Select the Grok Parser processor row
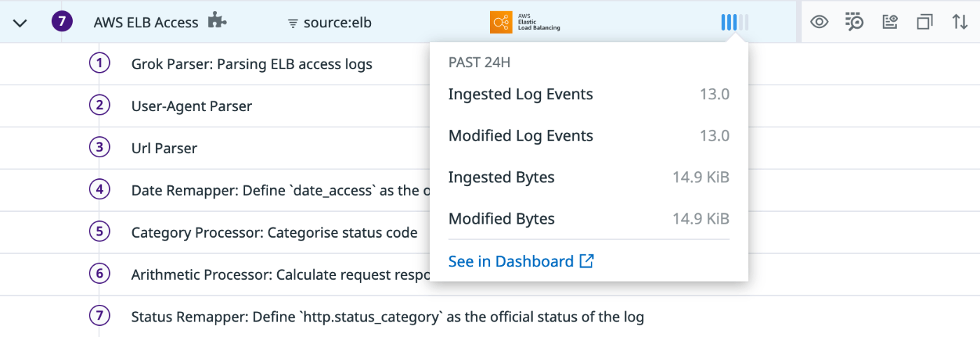Image resolution: width=980 pixels, height=337 pixels. click(x=251, y=64)
